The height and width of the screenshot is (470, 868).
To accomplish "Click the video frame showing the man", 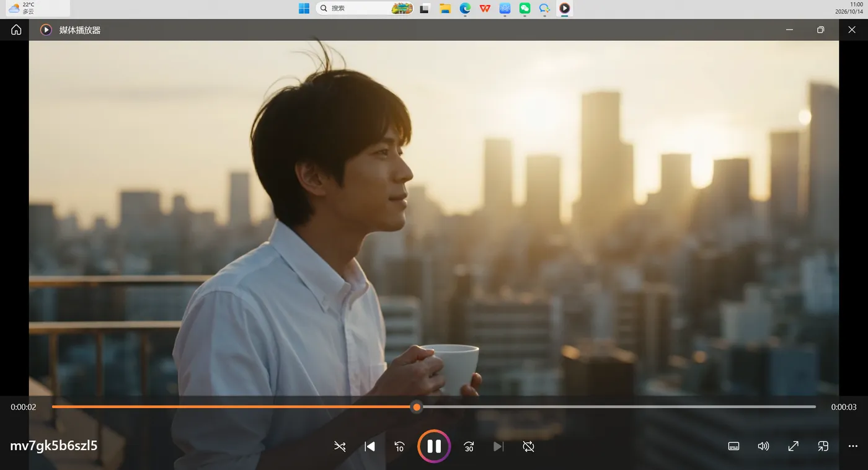I will point(434,217).
